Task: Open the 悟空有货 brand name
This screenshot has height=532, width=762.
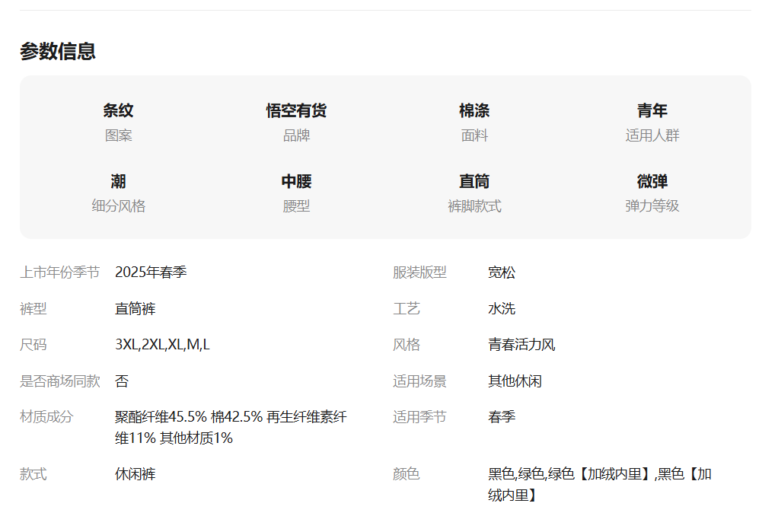Action: click(x=296, y=111)
